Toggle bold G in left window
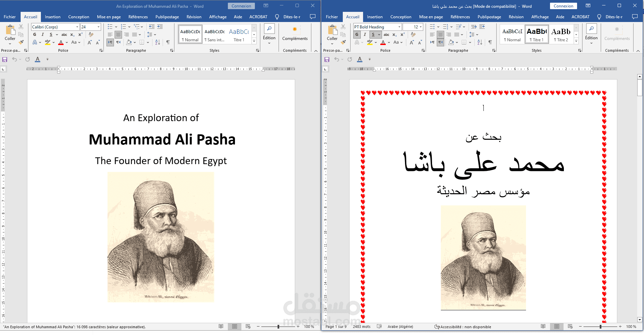Viewport: 644px width, 335px height. coord(34,35)
